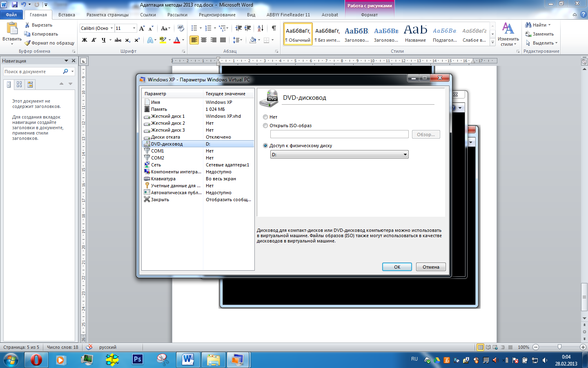Select Сеть setting in list
Viewport: 588px width, 368px height.
[x=198, y=165]
